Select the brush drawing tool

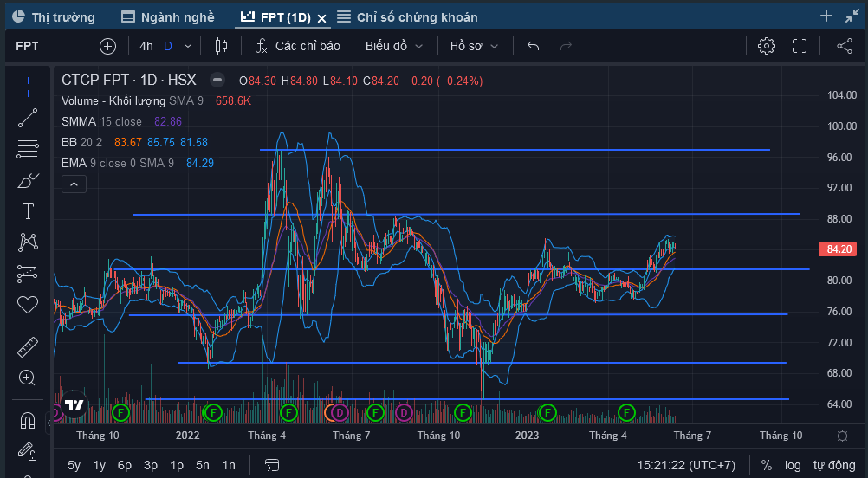click(28, 180)
